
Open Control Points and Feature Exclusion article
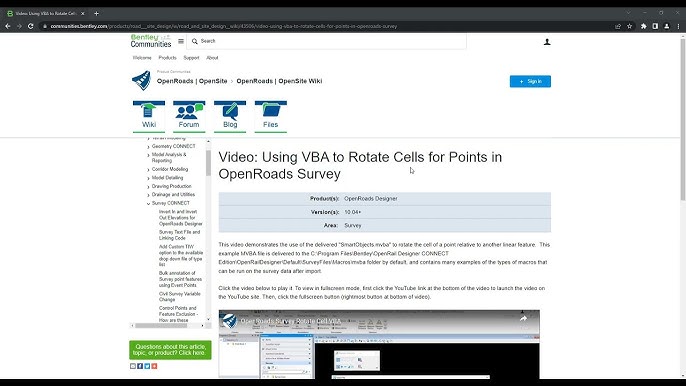[178, 314]
